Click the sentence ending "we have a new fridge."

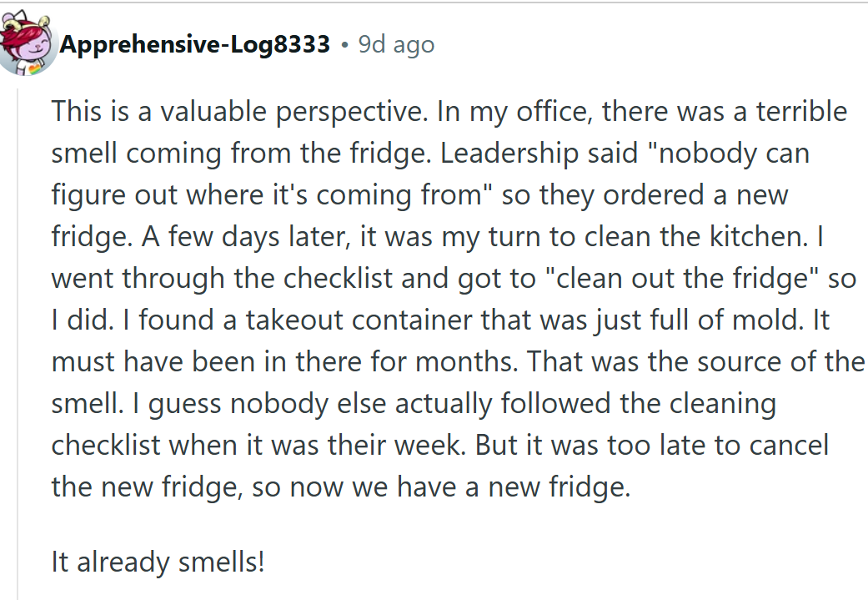[x=341, y=487]
